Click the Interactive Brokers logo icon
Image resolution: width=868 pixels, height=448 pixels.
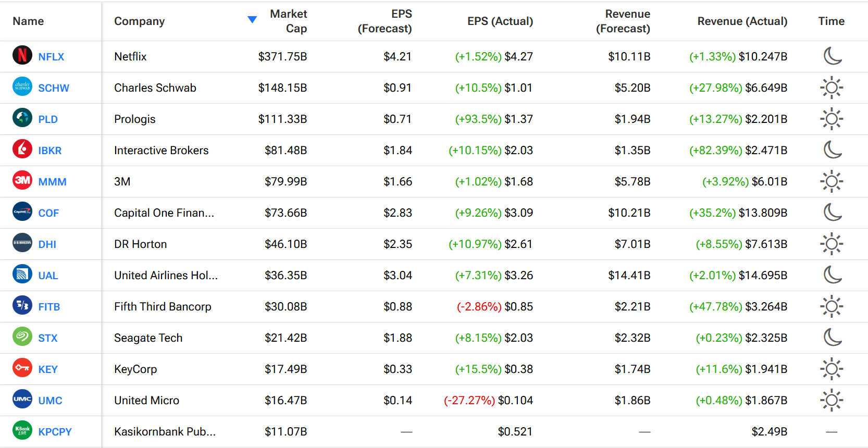click(x=22, y=149)
